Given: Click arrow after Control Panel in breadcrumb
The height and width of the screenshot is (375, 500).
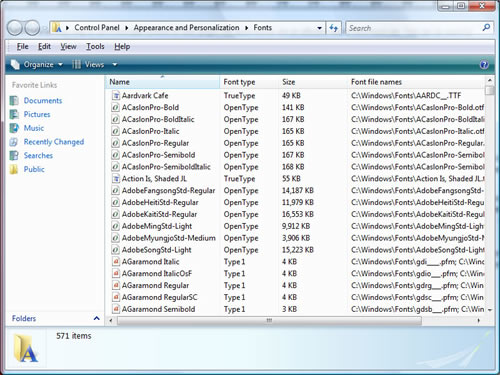Looking at the screenshot, I should (127, 28).
